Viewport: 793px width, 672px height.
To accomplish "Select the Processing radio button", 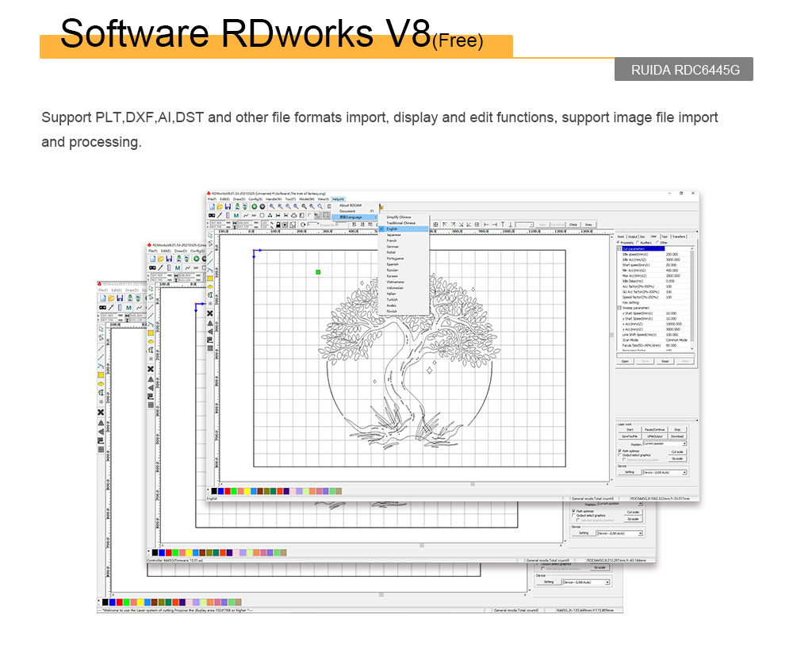I will click(x=618, y=243).
